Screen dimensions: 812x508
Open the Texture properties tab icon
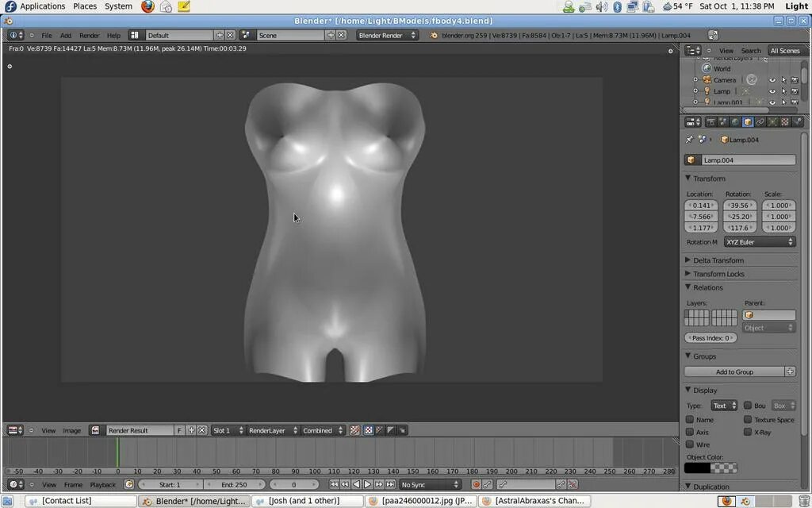(x=785, y=122)
